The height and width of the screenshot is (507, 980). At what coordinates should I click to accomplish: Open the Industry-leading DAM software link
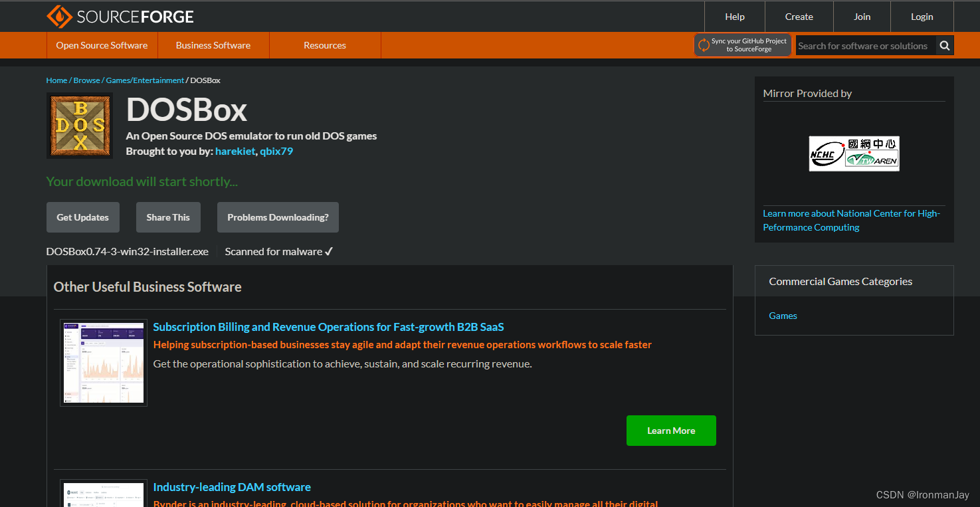tap(232, 487)
